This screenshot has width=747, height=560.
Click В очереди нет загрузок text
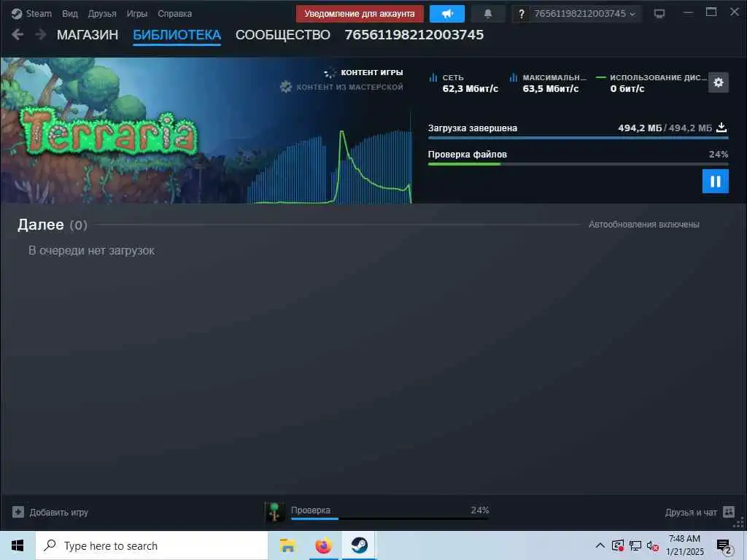pyautogui.click(x=91, y=251)
